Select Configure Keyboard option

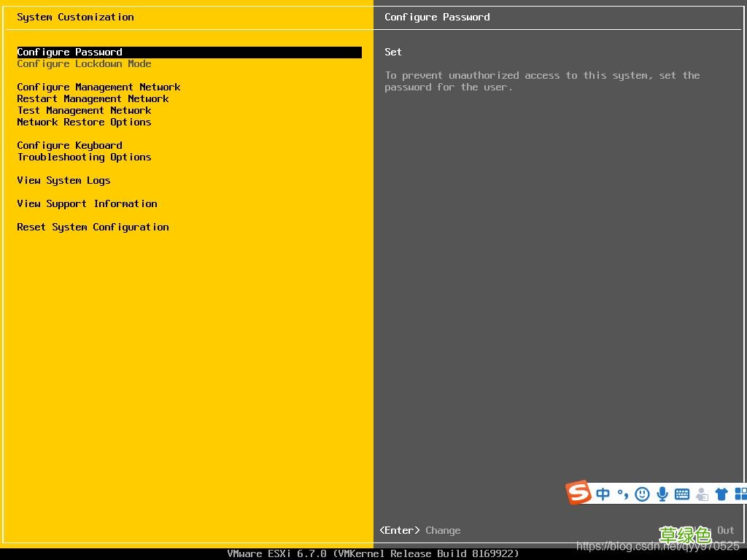click(x=70, y=146)
